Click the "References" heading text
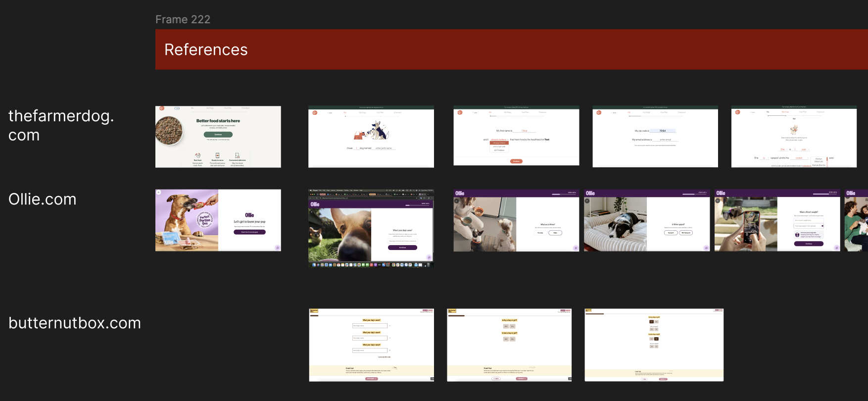The width and height of the screenshot is (868, 401). pyautogui.click(x=206, y=50)
